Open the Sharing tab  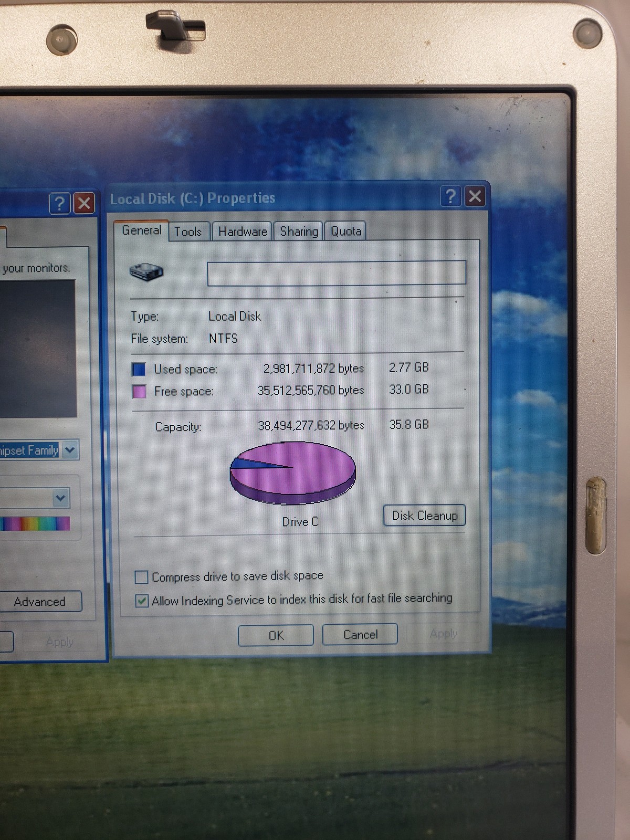pyautogui.click(x=299, y=232)
